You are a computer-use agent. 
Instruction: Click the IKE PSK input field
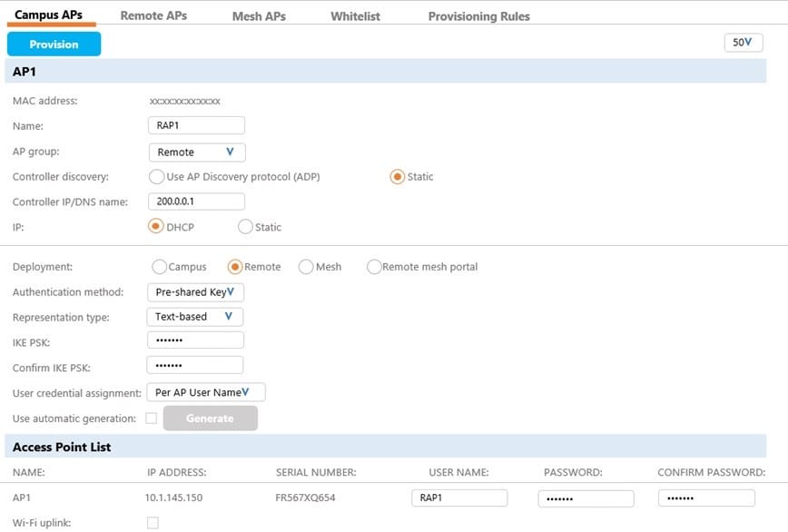click(195, 340)
